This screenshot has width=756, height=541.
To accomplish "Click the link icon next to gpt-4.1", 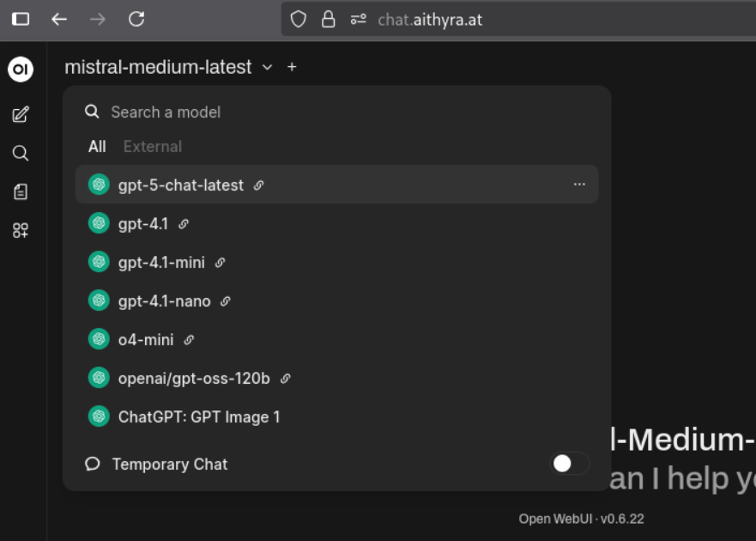I will (184, 224).
